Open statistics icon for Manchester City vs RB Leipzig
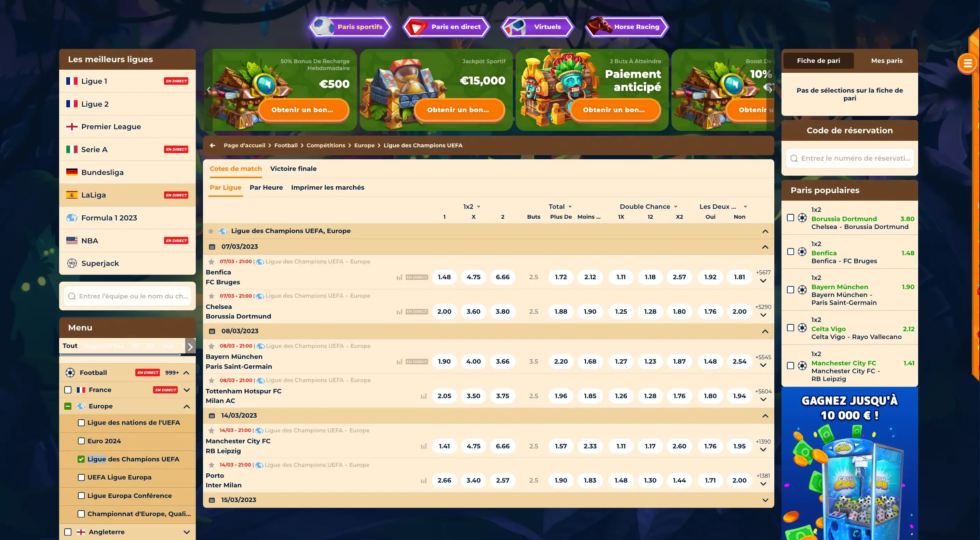This screenshot has height=540, width=980. (423, 446)
